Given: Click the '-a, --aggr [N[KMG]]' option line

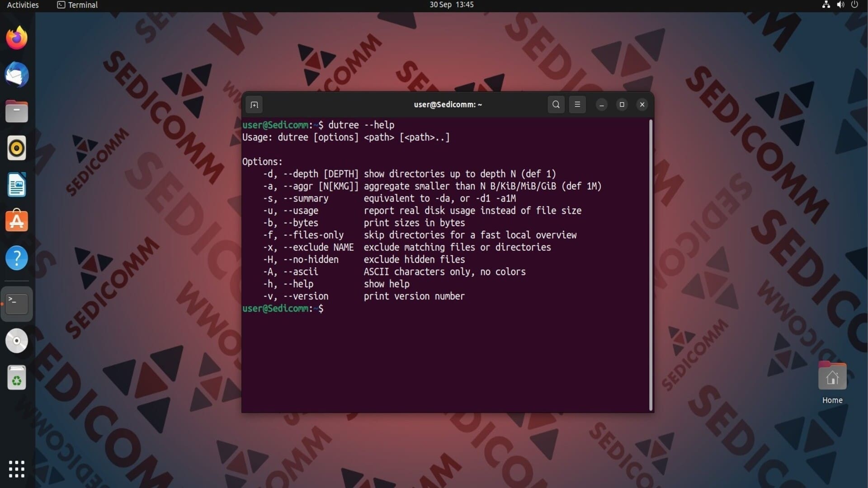Looking at the screenshot, I should coord(432,186).
